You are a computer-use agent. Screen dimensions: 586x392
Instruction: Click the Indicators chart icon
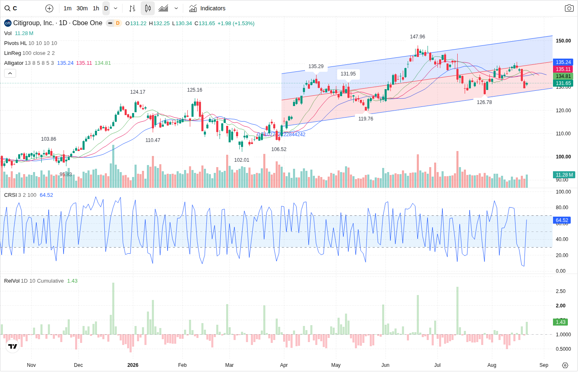193,8
